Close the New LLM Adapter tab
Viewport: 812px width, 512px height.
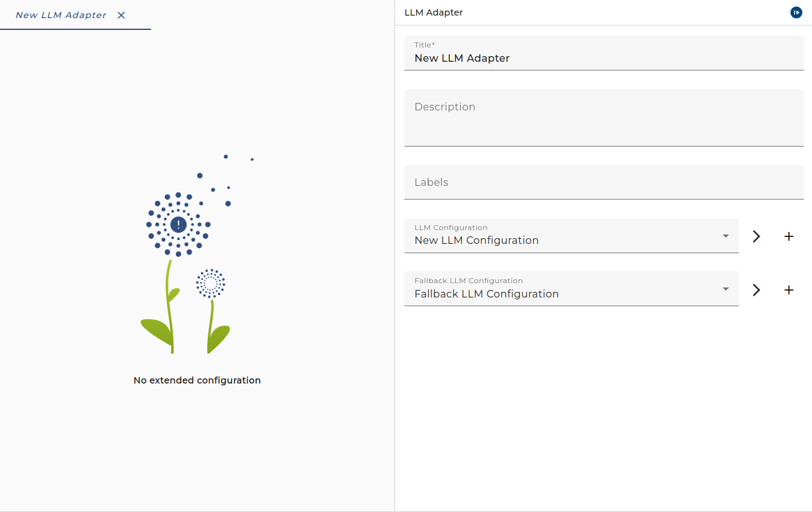[x=121, y=15]
